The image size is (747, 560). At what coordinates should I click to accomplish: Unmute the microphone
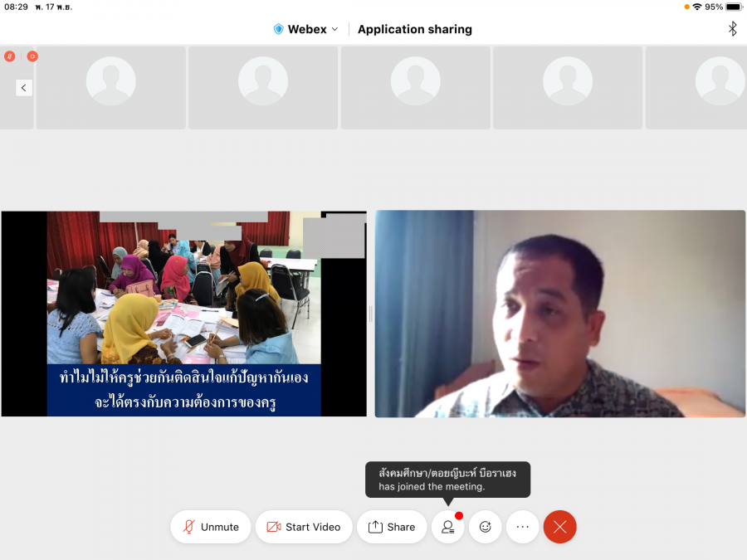pos(211,527)
